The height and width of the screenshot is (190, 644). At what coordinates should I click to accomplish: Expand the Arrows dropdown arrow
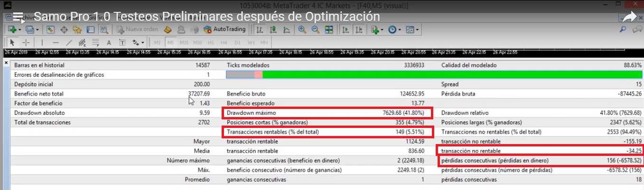coord(142,42)
